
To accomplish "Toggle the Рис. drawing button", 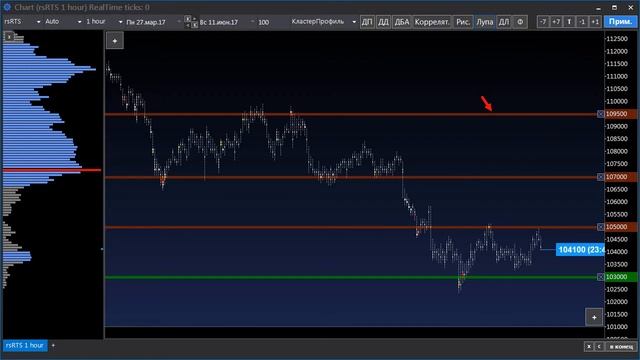I will coord(463,22).
